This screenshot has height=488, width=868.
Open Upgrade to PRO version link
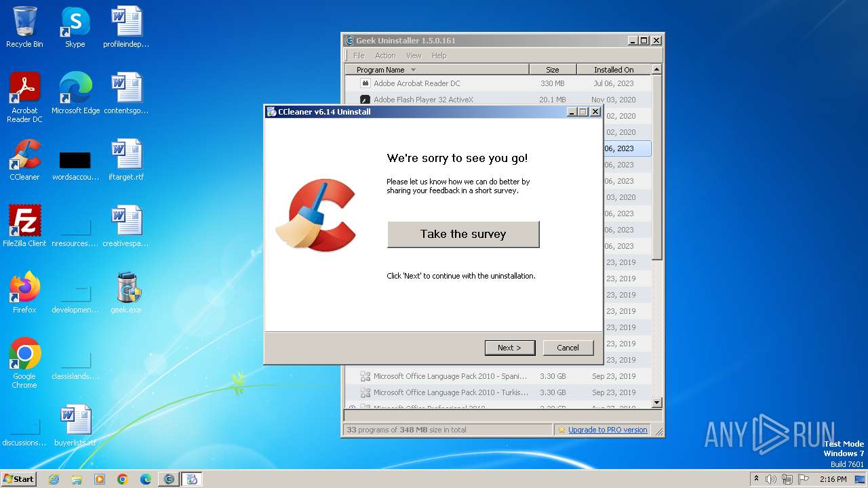pyautogui.click(x=608, y=430)
